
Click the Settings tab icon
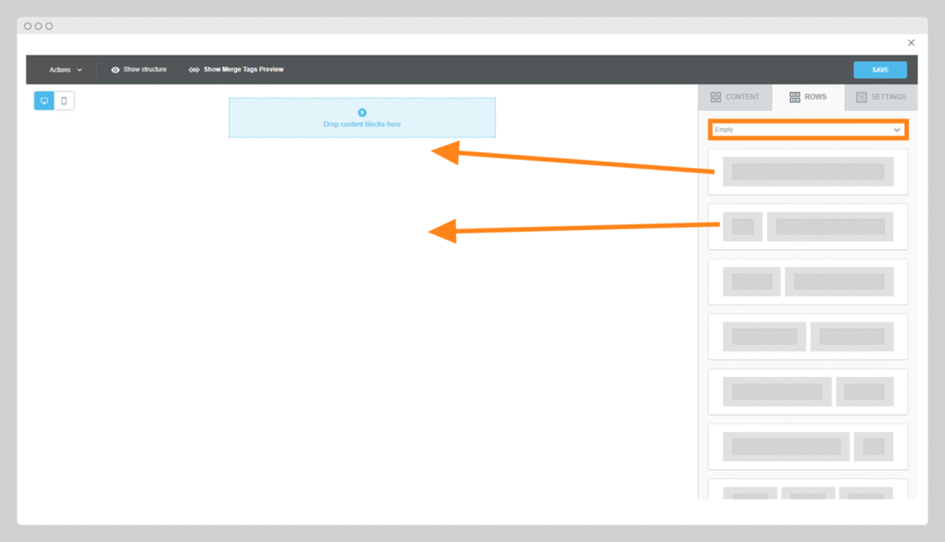(862, 97)
